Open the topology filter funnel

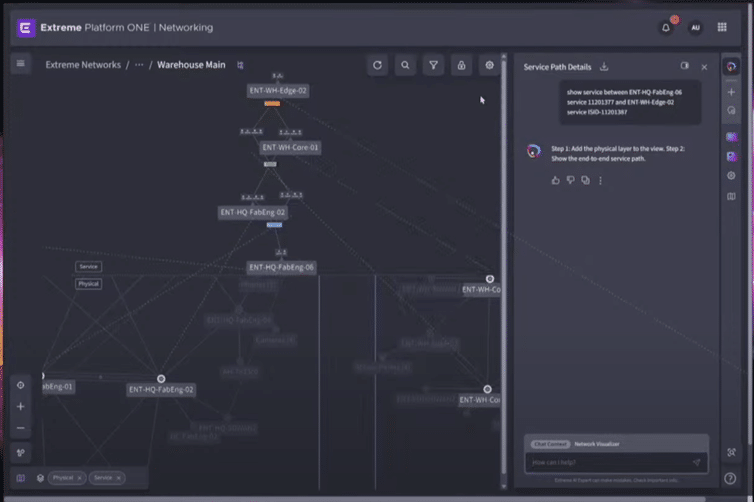[433, 65]
